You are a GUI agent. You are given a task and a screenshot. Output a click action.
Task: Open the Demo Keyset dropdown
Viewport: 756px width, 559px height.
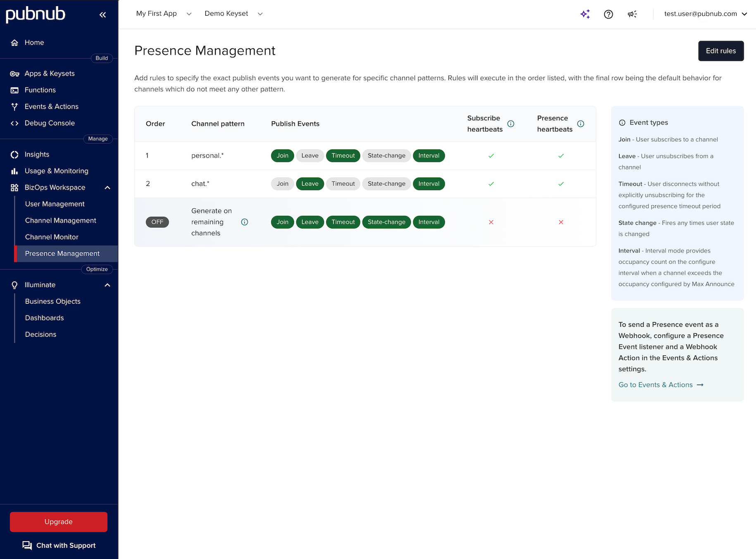coord(234,14)
